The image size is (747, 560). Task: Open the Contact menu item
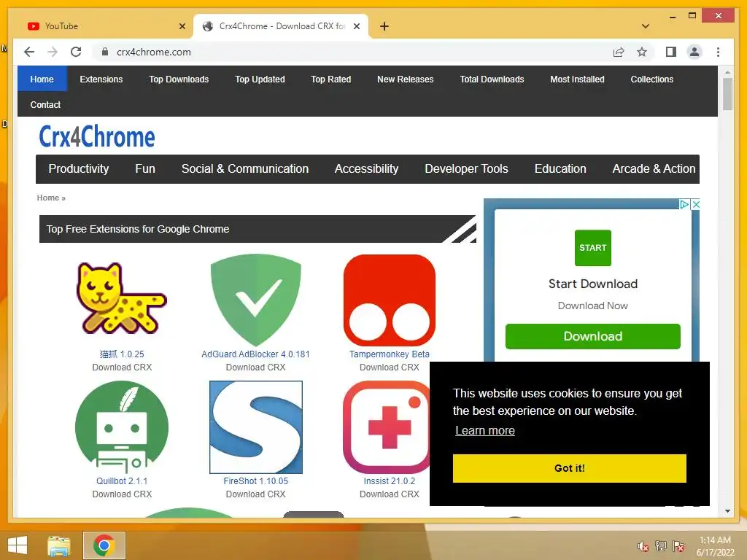coord(45,105)
